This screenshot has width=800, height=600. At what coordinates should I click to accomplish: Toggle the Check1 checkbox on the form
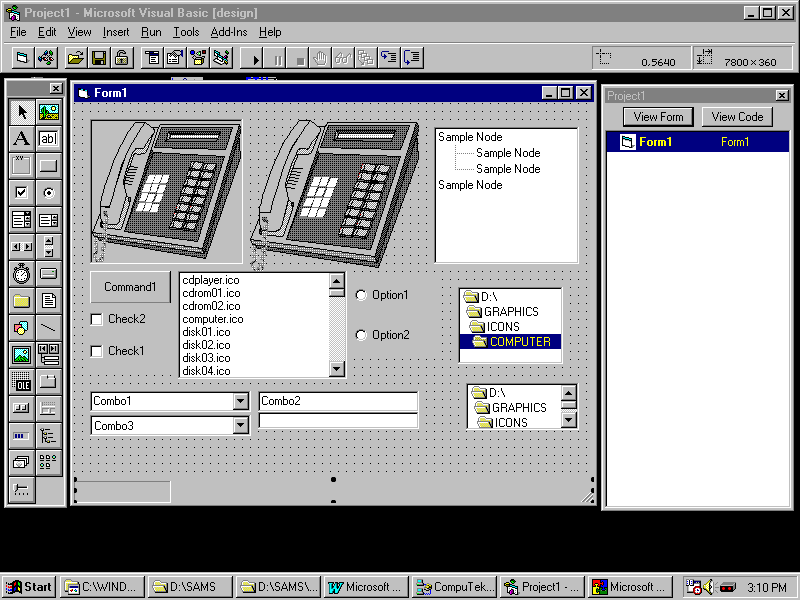97,351
